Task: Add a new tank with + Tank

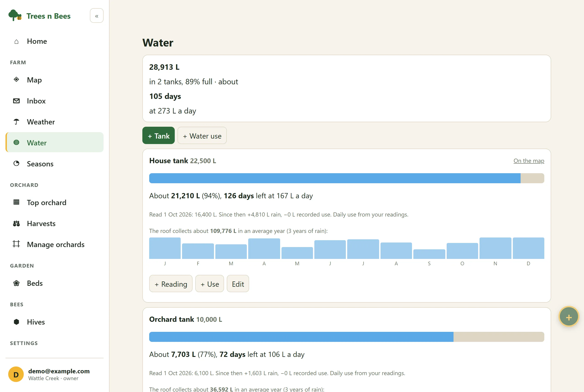Action: point(158,136)
